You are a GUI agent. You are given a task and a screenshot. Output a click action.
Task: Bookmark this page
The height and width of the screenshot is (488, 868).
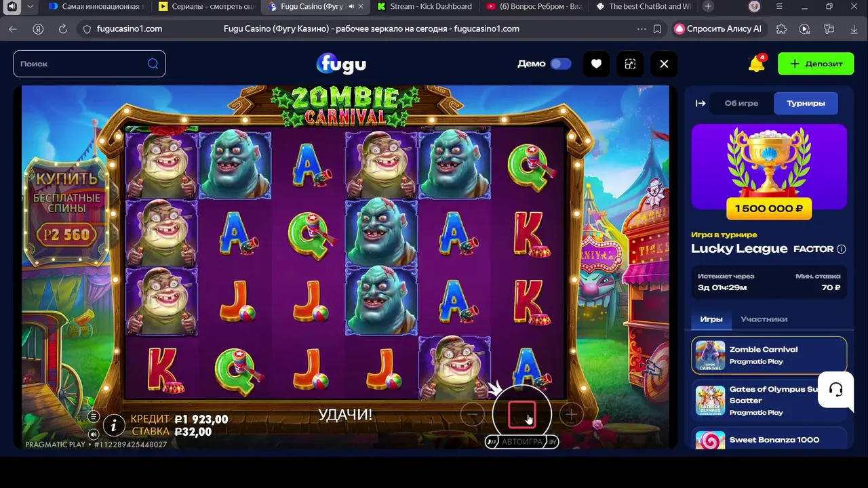point(657,29)
